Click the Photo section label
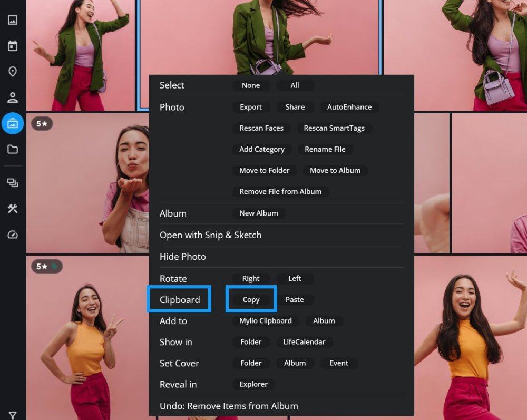 pos(172,107)
